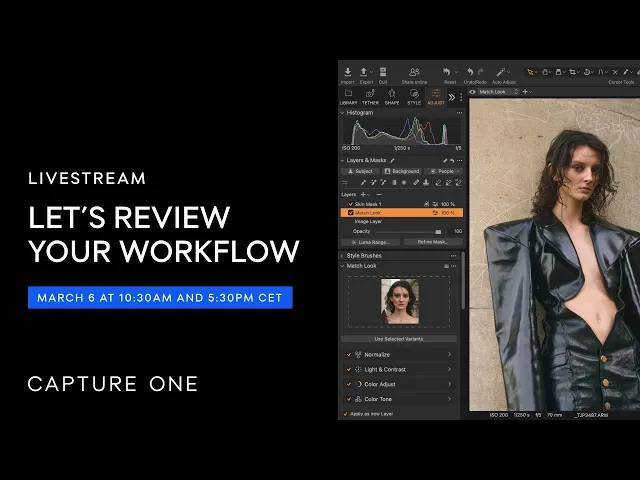Screen dimensions: 640x480
Task: Select the Radial Gradient mask icon
Action: click(404, 183)
